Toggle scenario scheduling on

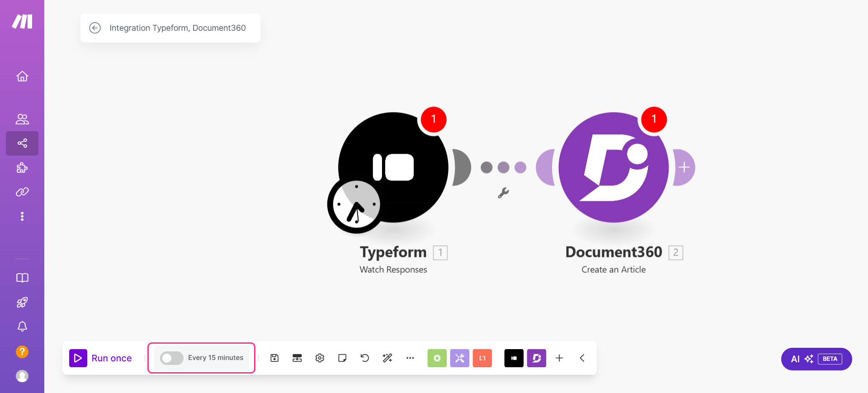tap(172, 358)
